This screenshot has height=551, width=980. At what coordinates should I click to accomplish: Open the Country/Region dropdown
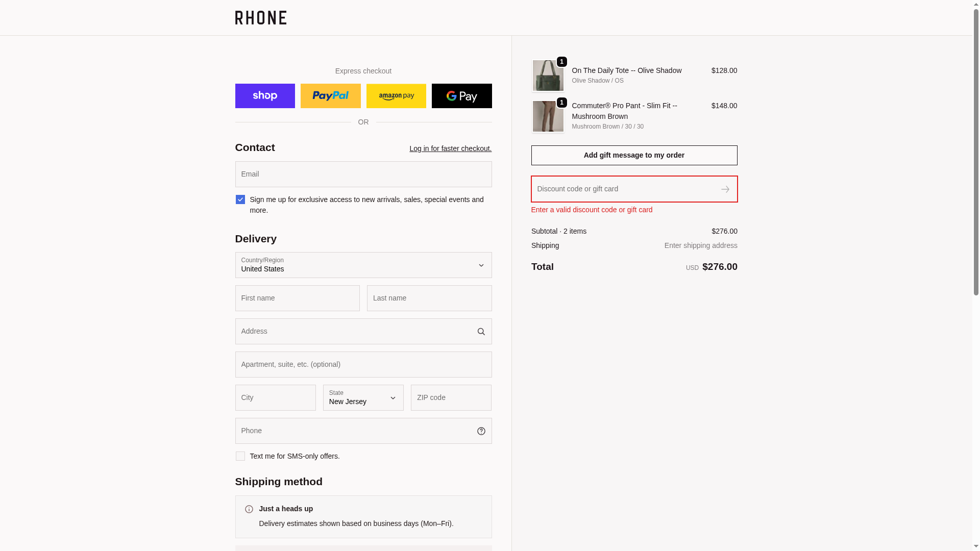pyautogui.click(x=363, y=265)
